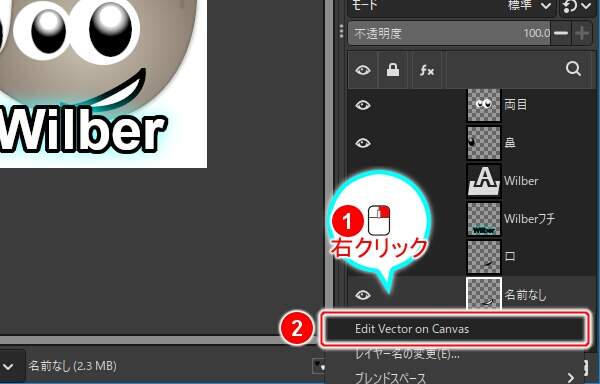Click the 両目 layer name
Viewport: 600px width, 384px height.
(x=515, y=104)
